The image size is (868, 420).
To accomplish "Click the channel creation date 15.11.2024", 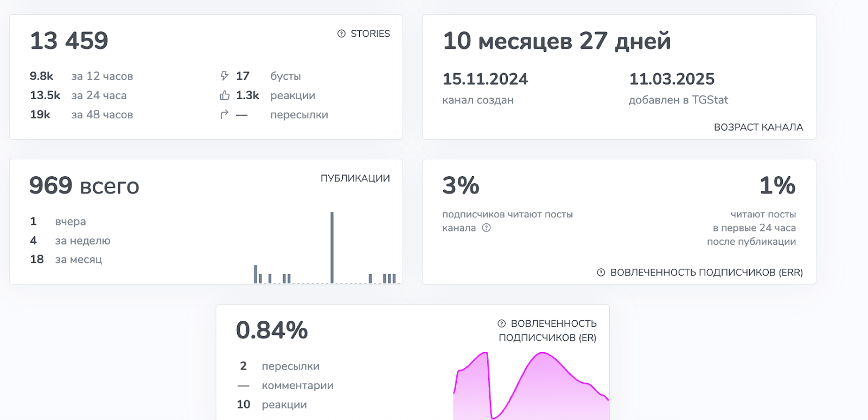I will click(x=485, y=79).
